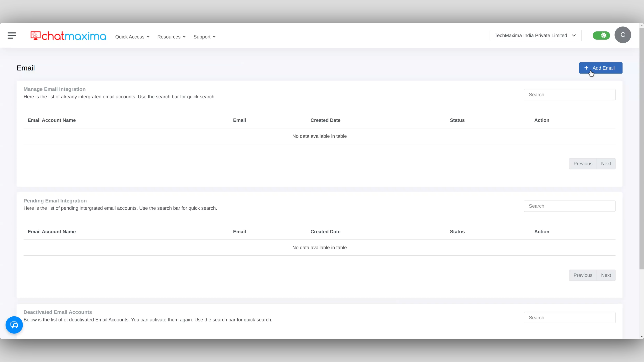Click the Status column header in table
Screen dimensions: 644x362
pos(457,120)
